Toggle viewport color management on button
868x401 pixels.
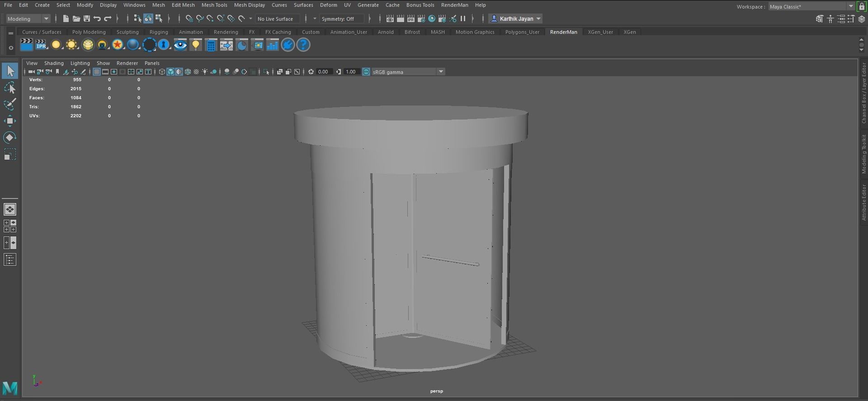pos(366,72)
